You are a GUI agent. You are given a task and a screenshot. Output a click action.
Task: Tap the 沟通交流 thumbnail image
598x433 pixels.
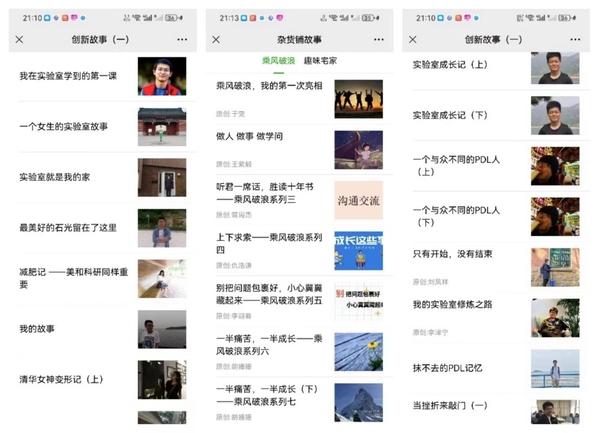click(358, 200)
